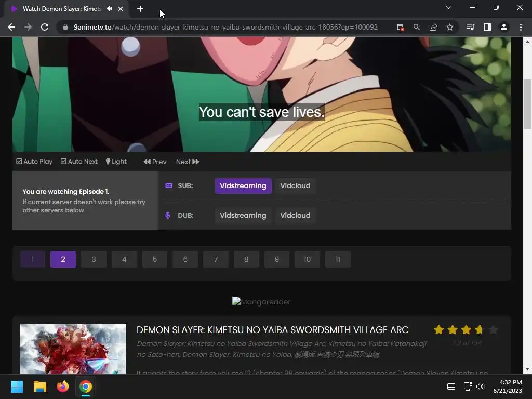Viewport: 532px width, 399px height.
Task: Open episode 9
Action: 277,260
